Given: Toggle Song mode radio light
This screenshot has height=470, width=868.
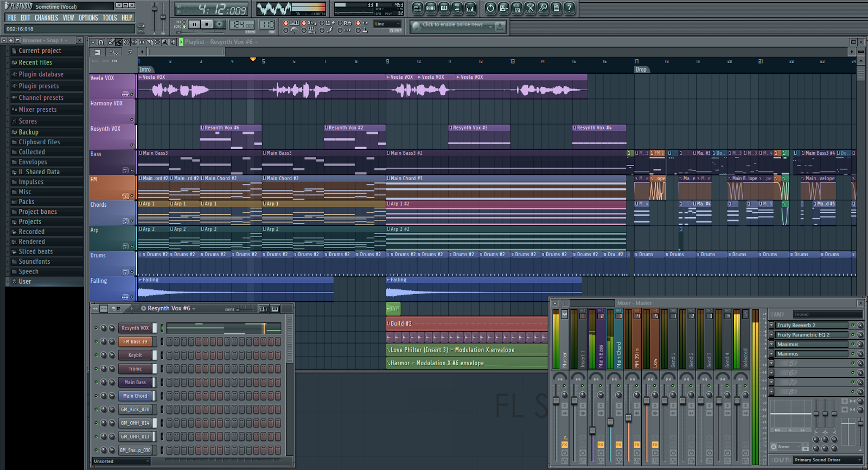Looking at the screenshot, I should [x=184, y=26].
